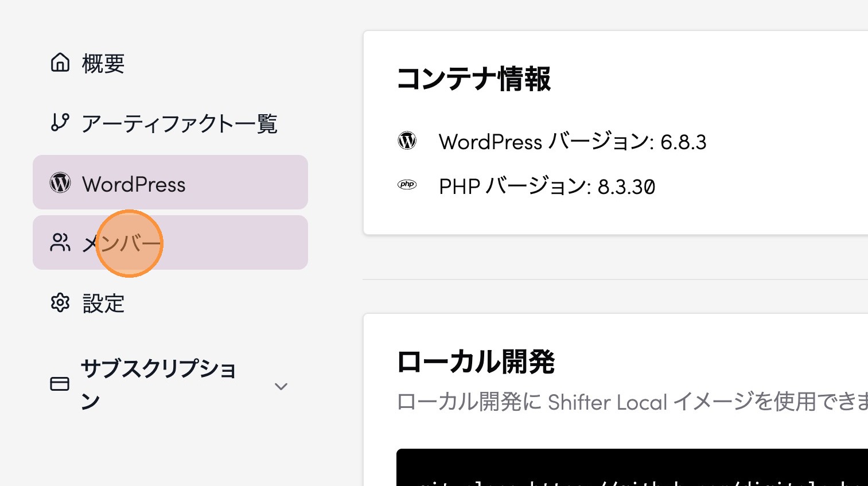Click the PHP バージョン: 8.3.30 text
The height and width of the screenshot is (486, 868).
[x=546, y=186]
